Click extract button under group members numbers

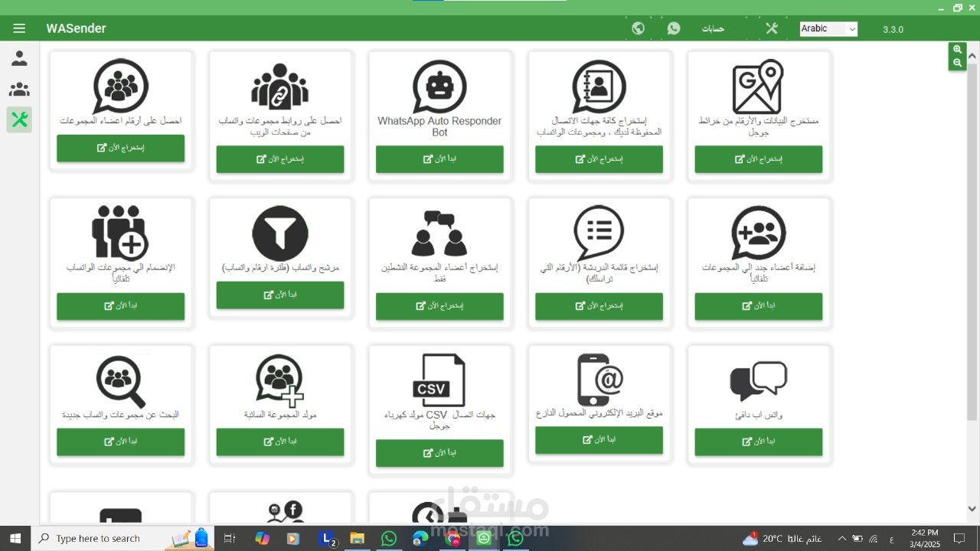pos(120,148)
